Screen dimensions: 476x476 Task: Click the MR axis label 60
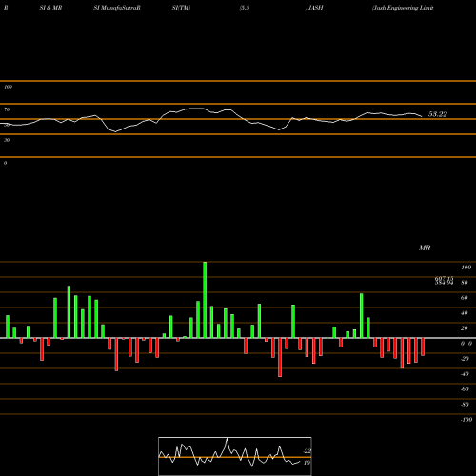[x=465, y=298]
